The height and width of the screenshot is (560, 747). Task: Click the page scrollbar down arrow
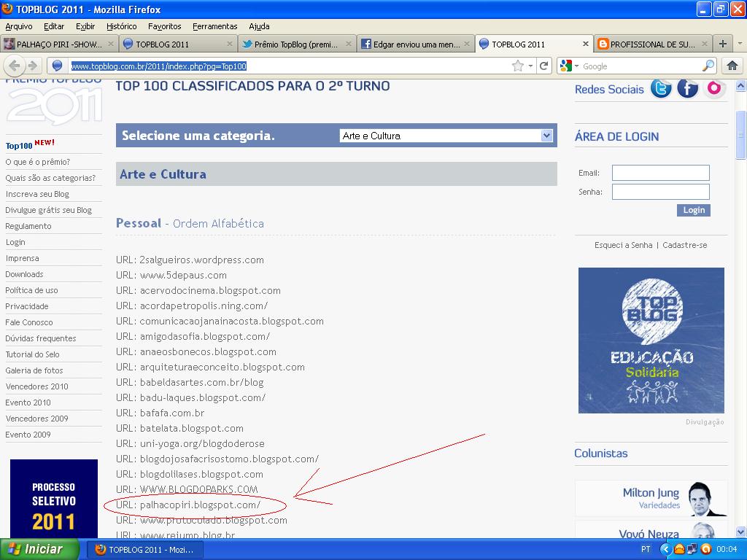pos(741,532)
